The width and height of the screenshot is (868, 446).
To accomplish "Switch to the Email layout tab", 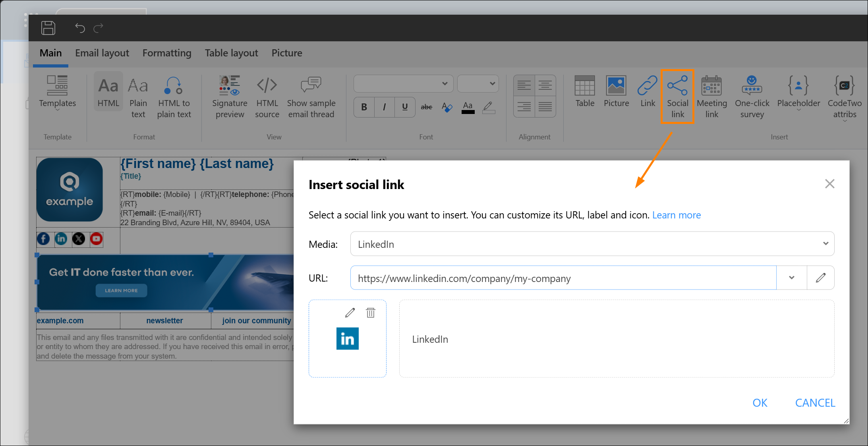I will 102,53.
